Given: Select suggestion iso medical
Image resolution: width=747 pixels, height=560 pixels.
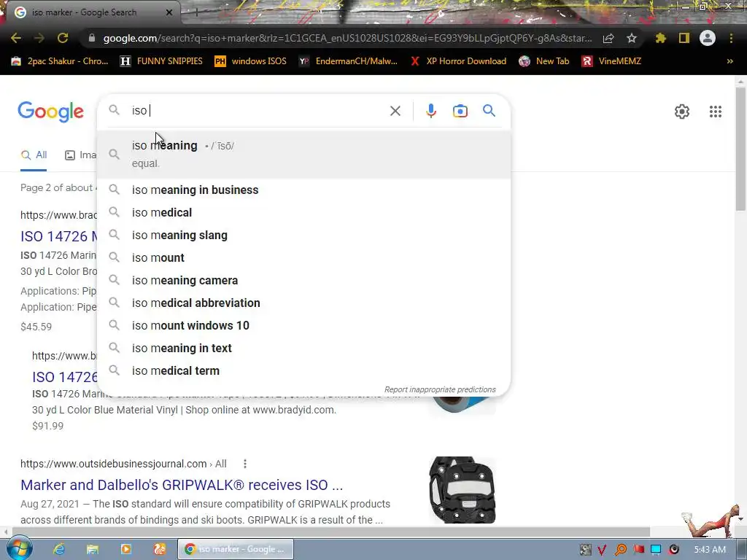Looking at the screenshot, I should (x=303, y=212).
